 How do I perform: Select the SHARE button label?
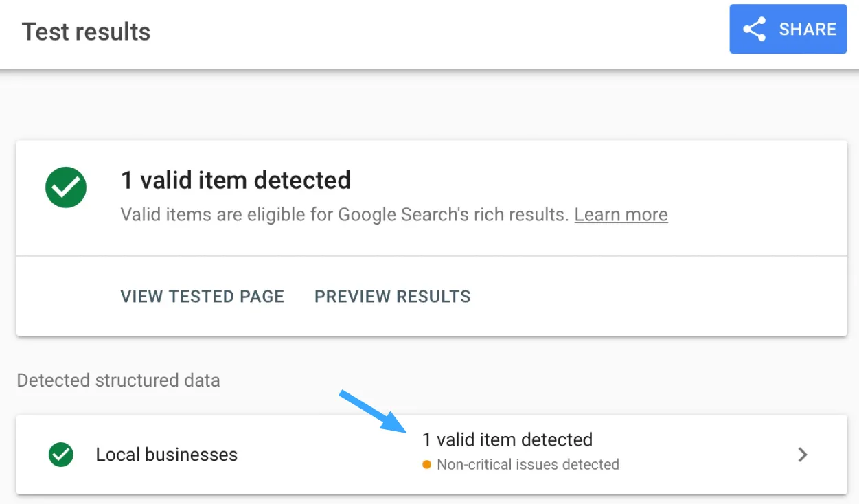[x=808, y=30]
